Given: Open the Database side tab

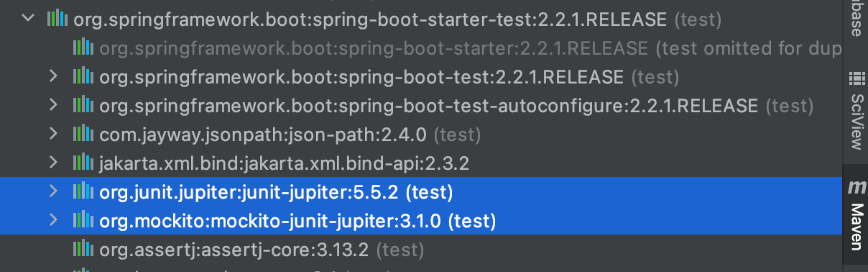Looking at the screenshot, I should click(856, 19).
